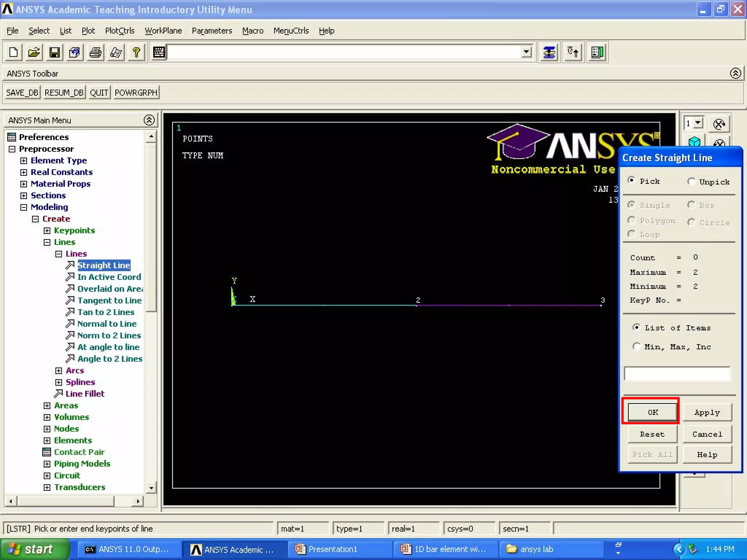Open the ANSYS command prompt keyboard icon

point(159,52)
